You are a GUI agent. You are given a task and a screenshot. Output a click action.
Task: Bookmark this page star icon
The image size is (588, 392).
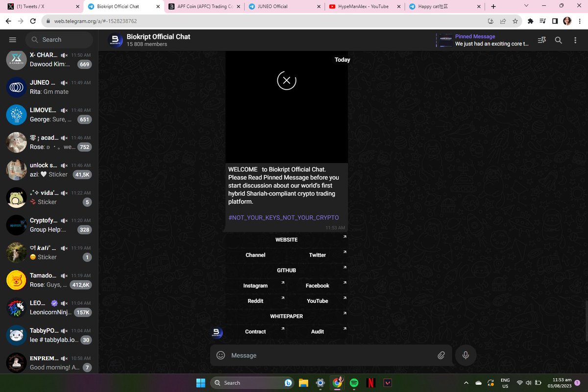tap(515, 21)
